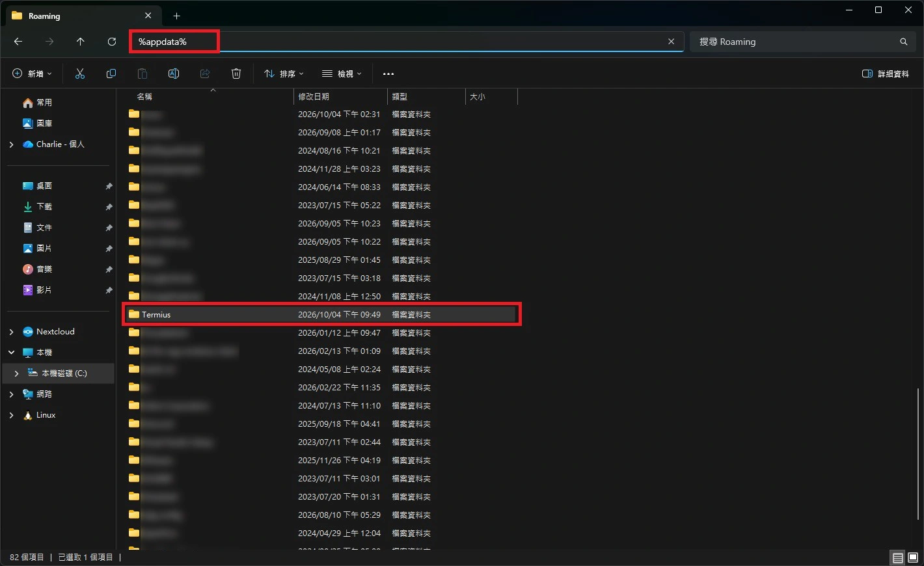Refresh the Roaming folder view
Viewport: 924px width, 566px height.
[112, 42]
